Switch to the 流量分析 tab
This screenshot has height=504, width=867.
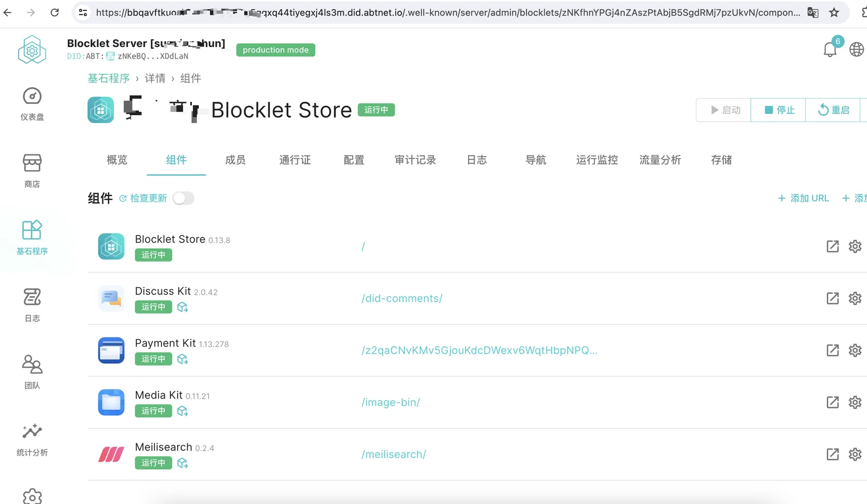tap(660, 160)
